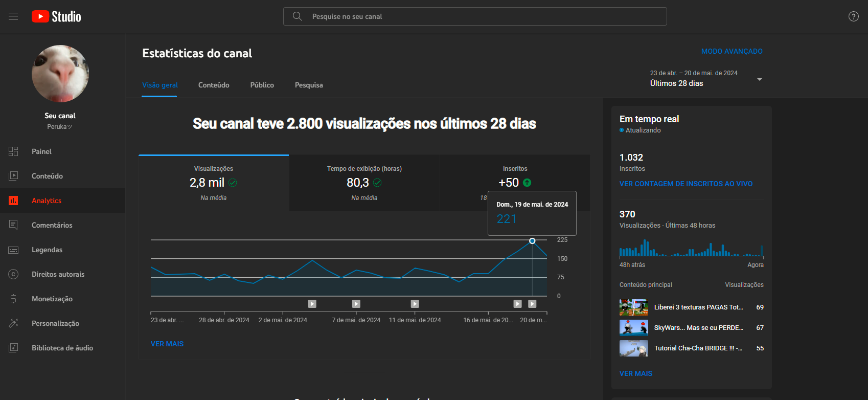Open Liberei 3 texturas PAGAS video thumbnail

click(633, 307)
